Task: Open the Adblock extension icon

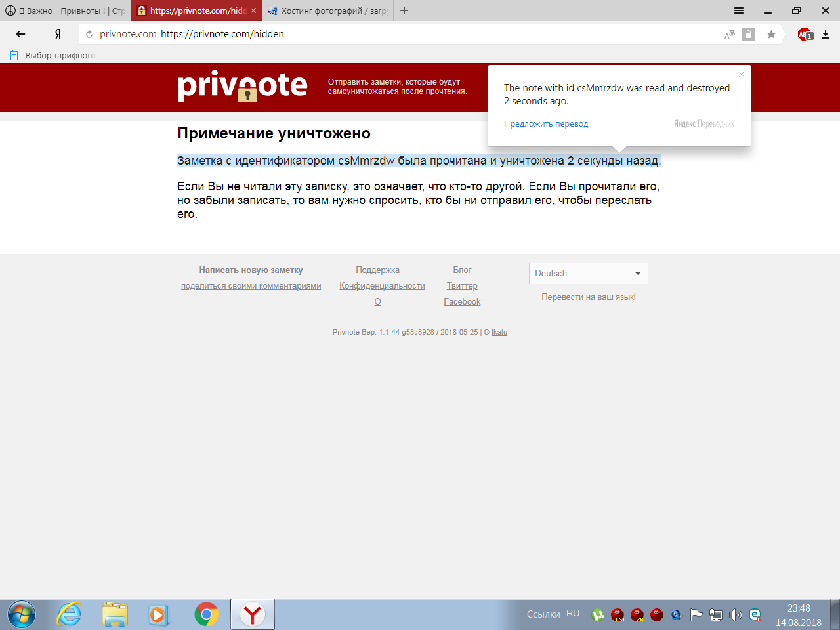Action: (x=805, y=34)
